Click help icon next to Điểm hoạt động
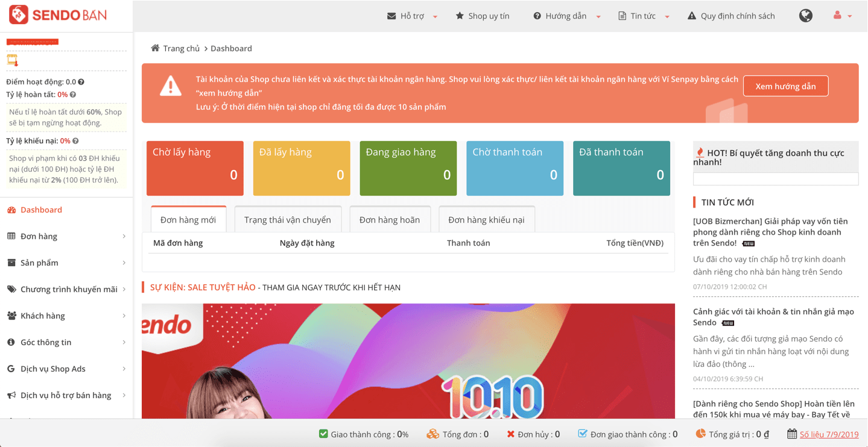868x447 pixels. tap(81, 82)
